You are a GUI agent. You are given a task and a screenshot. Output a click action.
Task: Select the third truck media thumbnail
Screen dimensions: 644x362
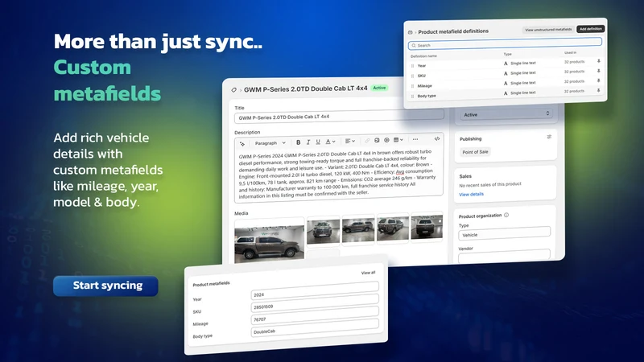[358, 229]
